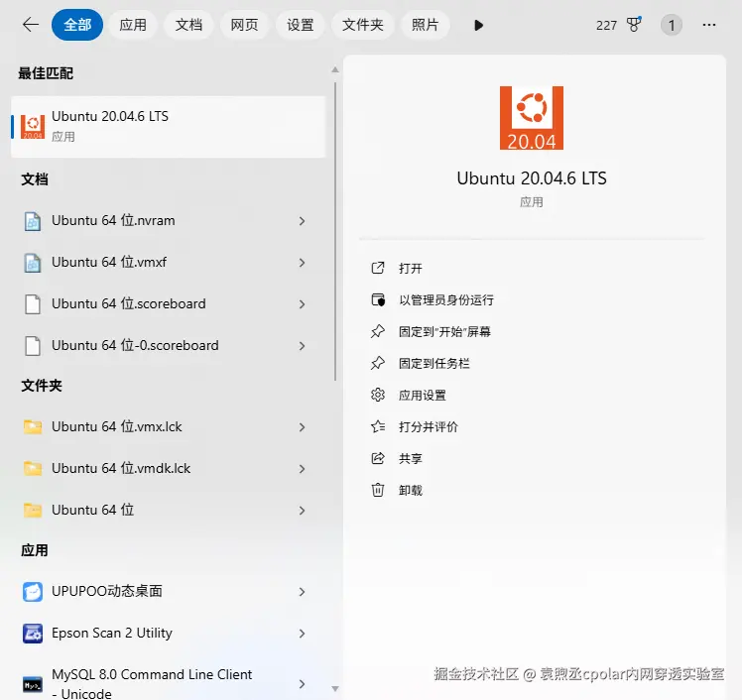The image size is (742, 700).
Task: Open the rewards trophy icon next to 227
Action: point(634,25)
